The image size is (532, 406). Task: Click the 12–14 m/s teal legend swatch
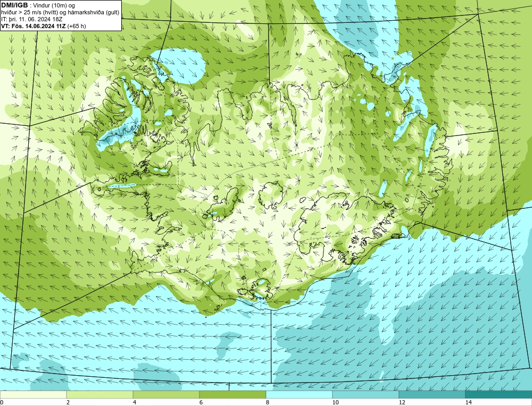click(432, 394)
